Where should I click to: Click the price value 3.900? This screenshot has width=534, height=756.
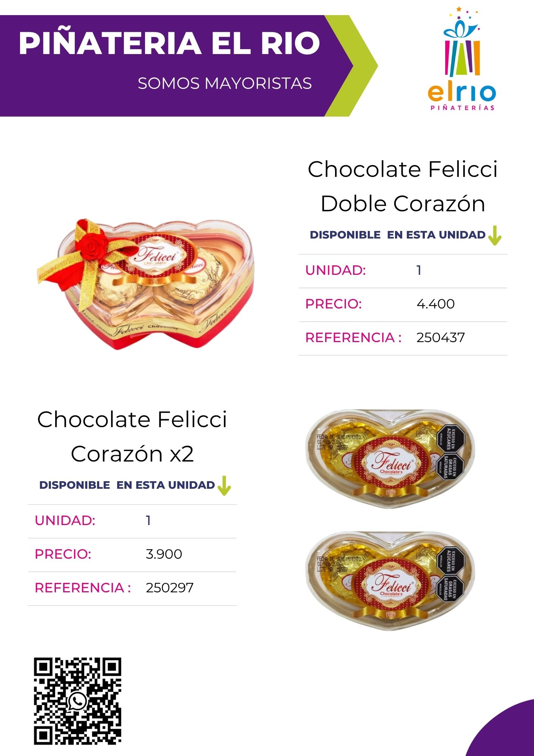pyautogui.click(x=164, y=554)
